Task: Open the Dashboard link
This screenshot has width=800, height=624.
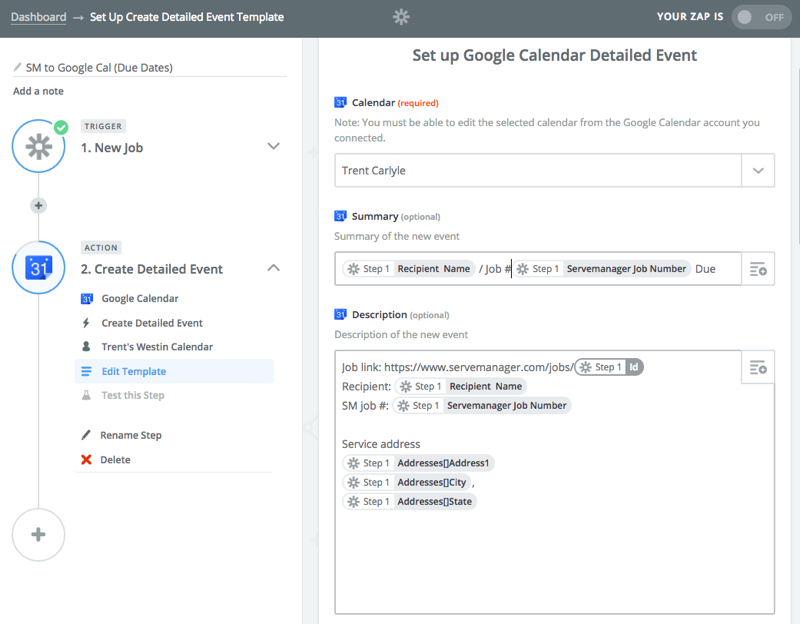Action: click(38, 17)
